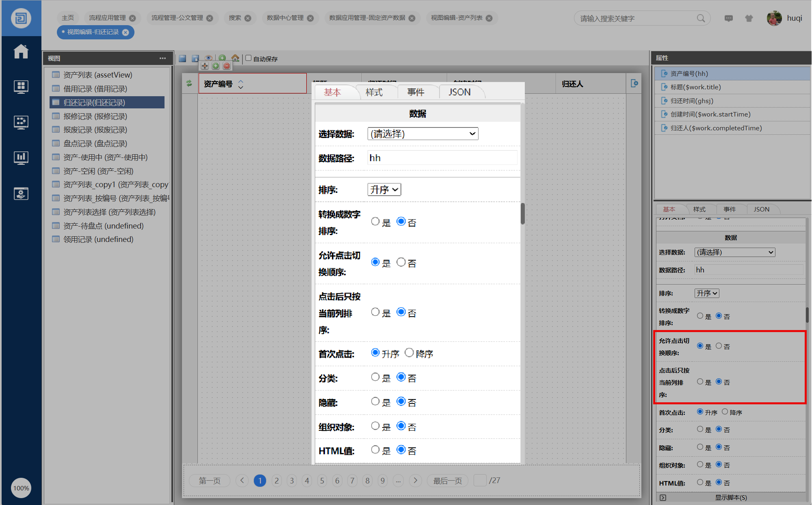Click the green refresh arrows icon

[189, 84]
